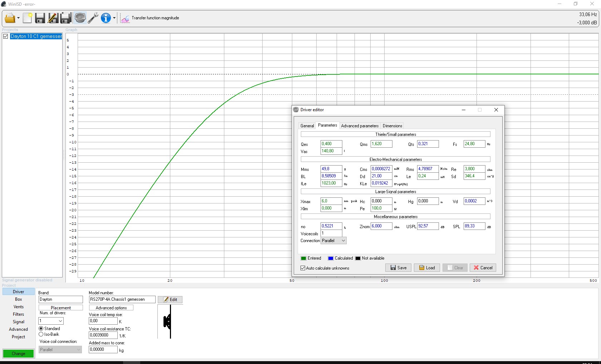Click the Pe input field
601x364 pixels.
(381, 208)
